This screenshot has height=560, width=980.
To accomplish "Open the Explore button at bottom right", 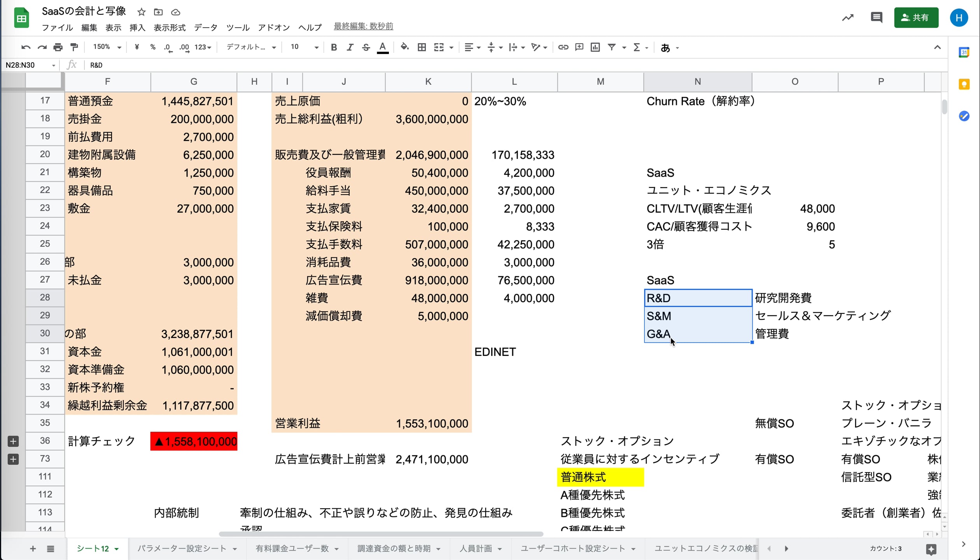I will tap(931, 549).
